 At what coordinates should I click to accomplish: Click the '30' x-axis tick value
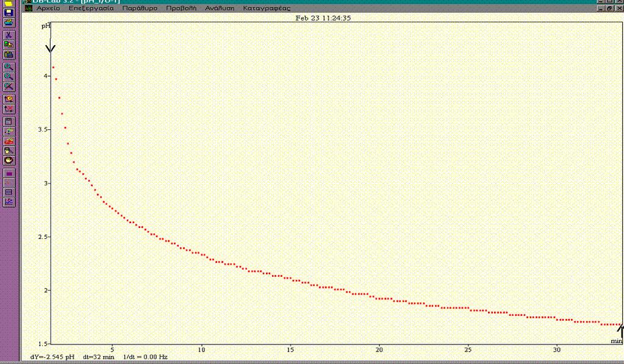tap(557, 350)
